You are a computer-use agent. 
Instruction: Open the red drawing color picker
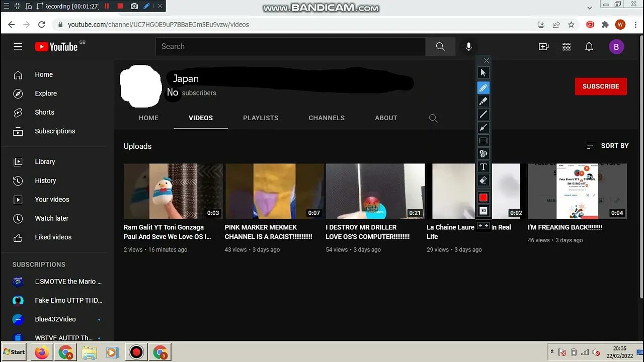(x=483, y=197)
